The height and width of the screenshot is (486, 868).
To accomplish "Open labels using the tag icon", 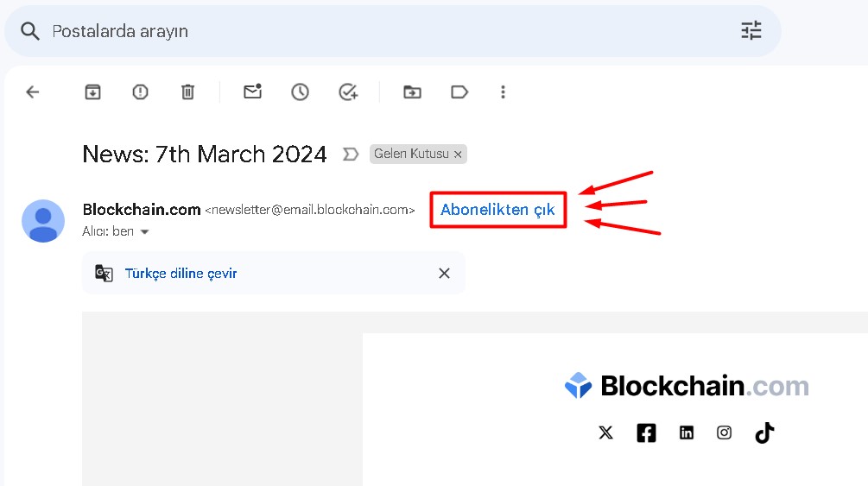I will pyautogui.click(x=459, y=92).
